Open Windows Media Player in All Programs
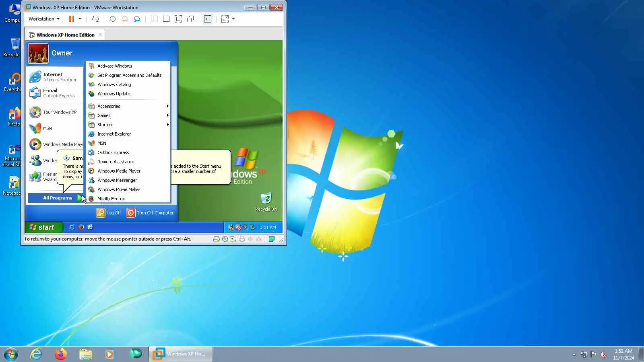 (x=128, y=171)
